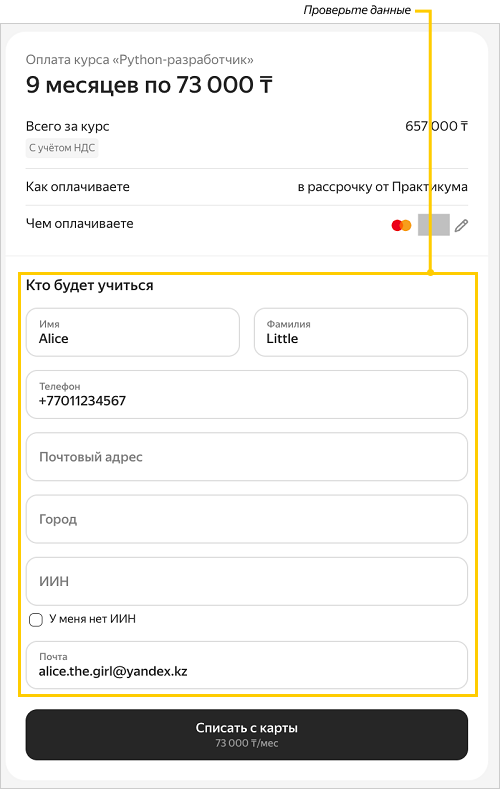Click the 'У меня нет ИИН' label text

pos(93,619)
